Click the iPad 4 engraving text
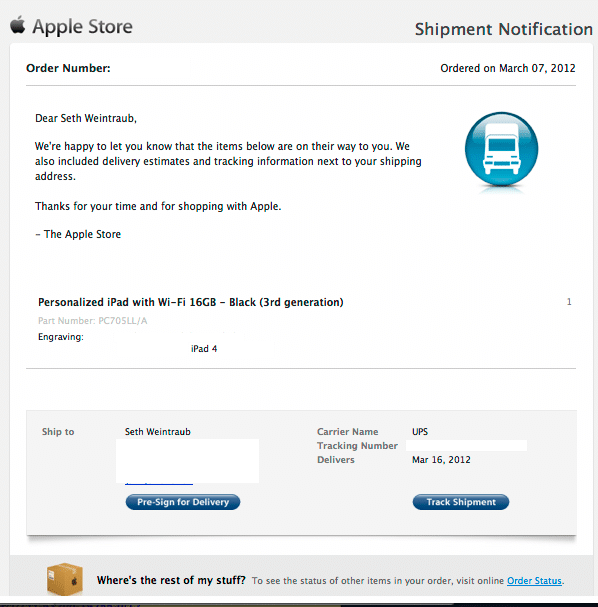598x607 pixels. 204,349
